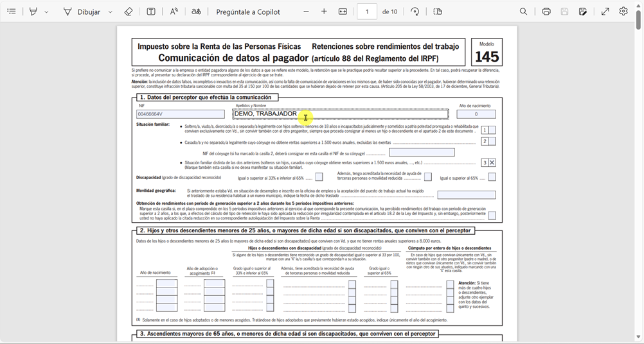Click first child's año de adopción field
The image size is (644, 344).
point(215,284)
